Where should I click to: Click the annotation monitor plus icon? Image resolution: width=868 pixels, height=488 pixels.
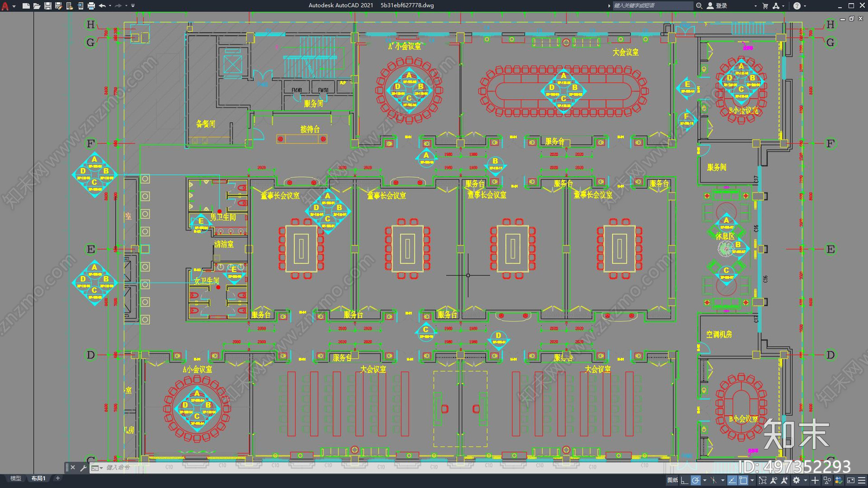pos(815,480)
